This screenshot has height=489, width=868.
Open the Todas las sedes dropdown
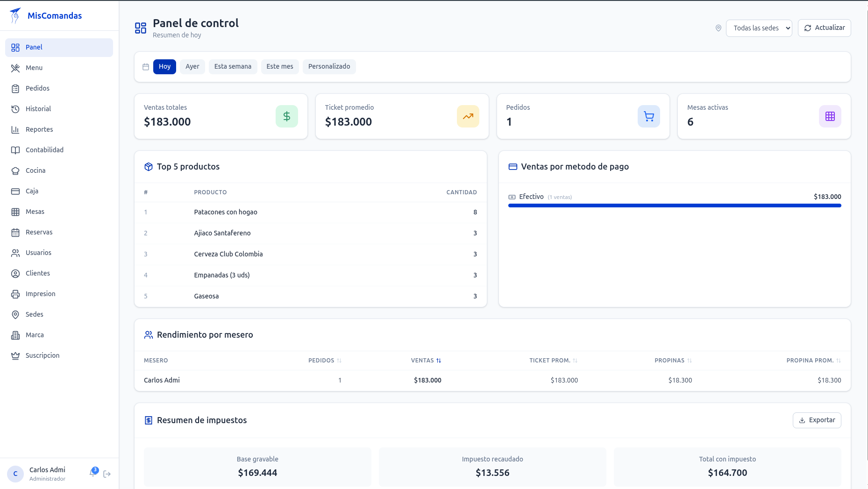point(759,28)
